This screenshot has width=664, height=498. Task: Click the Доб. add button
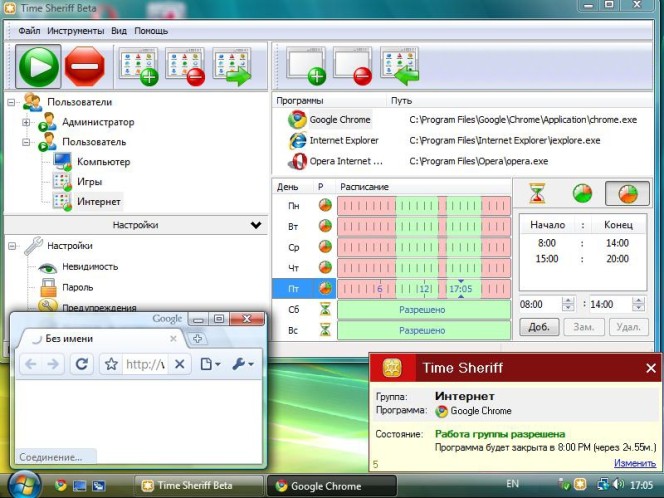point(539,327)
